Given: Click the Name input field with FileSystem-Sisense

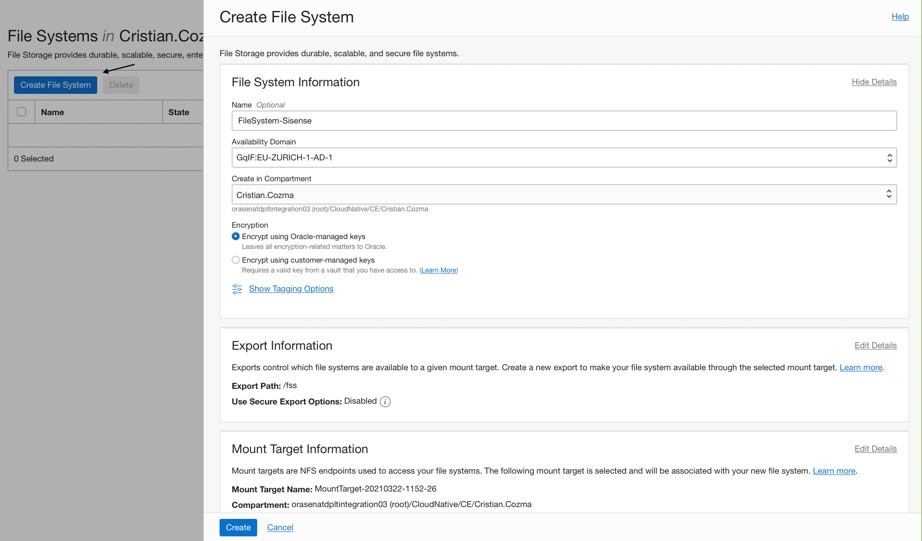Looking at the screenshot, I should pyautogui.click(x=564, y=121).
